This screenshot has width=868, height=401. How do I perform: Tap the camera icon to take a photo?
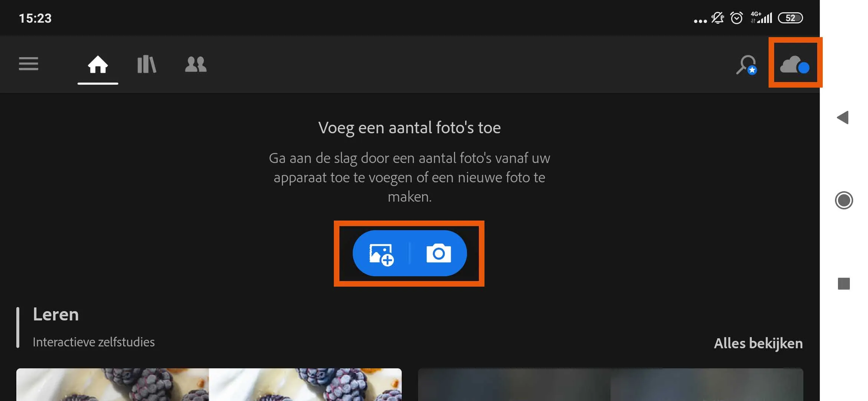[438, 254]
